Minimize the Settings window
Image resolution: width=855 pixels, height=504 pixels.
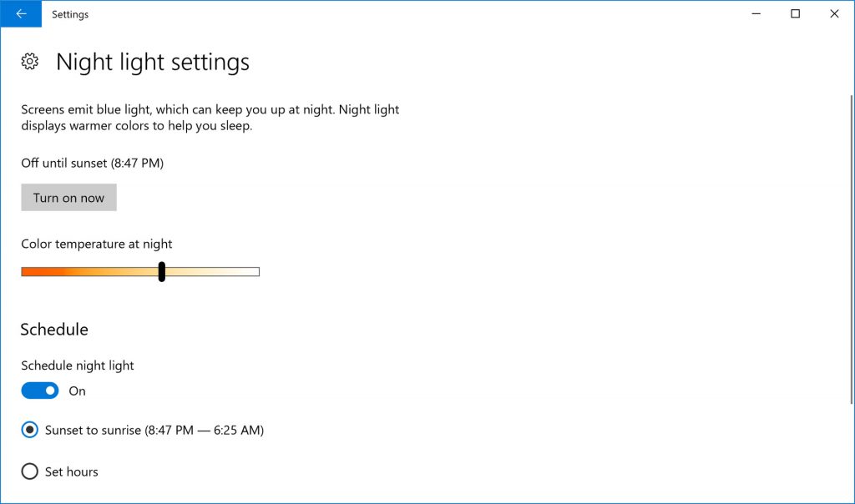756,13
